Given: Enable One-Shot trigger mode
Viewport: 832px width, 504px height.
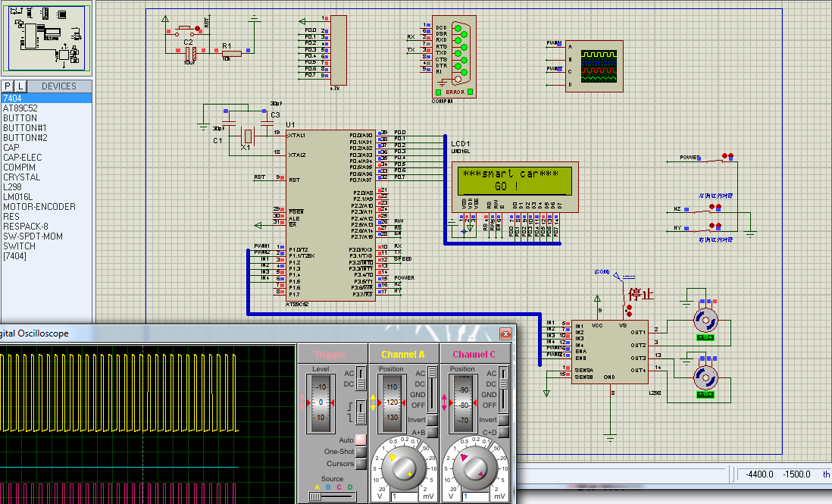Looking at the screenshot, I should (361, 452).
